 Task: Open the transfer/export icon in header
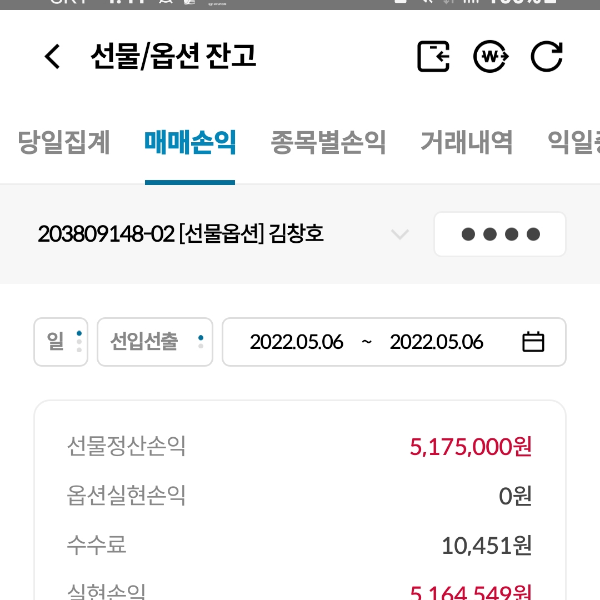pos(433,56)
